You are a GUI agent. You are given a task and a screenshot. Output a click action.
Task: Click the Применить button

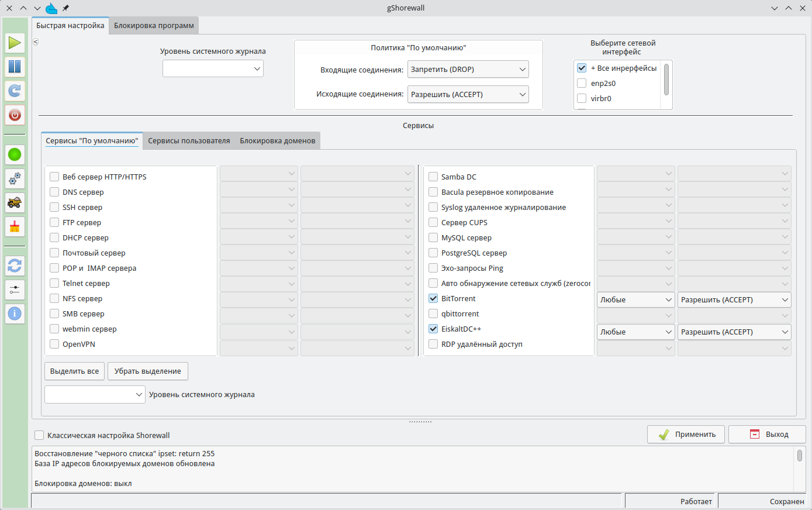[x=686, y=435]
